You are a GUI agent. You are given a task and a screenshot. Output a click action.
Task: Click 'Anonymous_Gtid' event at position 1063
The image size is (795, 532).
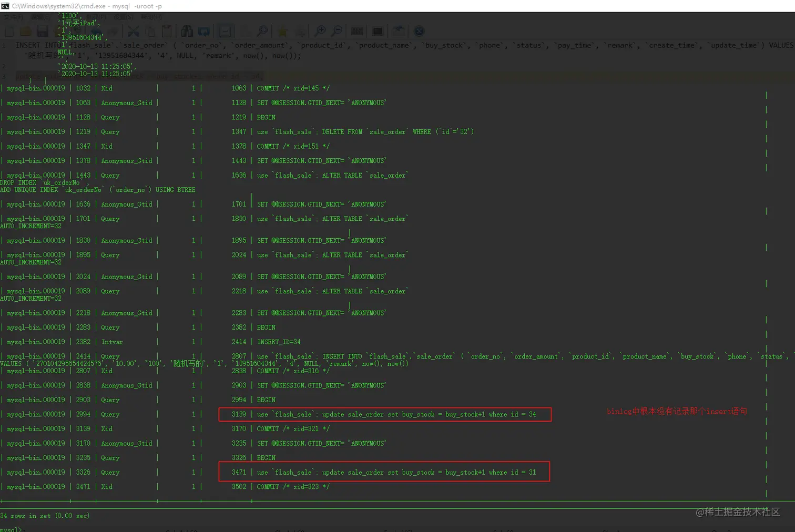[127, 103]
